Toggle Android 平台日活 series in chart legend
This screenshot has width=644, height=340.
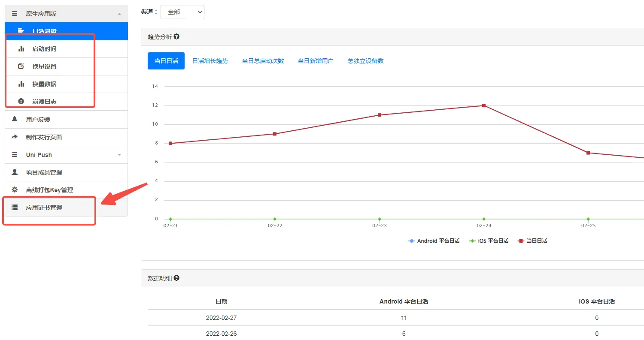434,241
